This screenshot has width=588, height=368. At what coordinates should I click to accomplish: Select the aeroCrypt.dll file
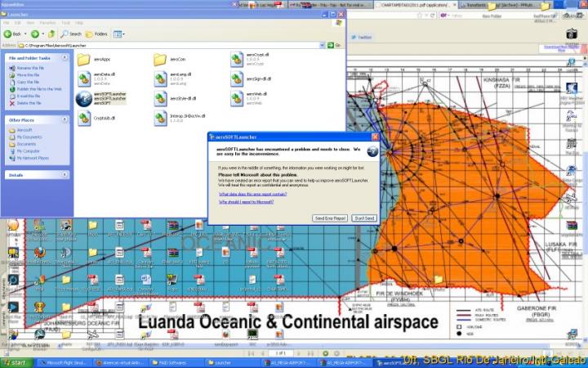pos(250,60)
